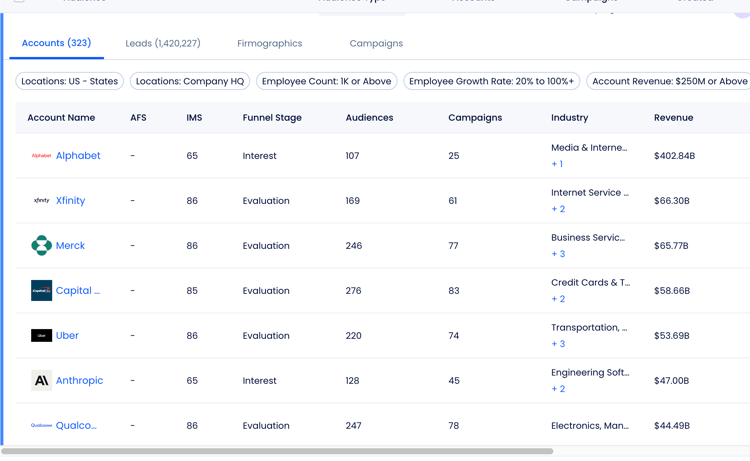Sort by Campaigns column header
This screenshot has width=750, height=461.
click(x=475, y=118)
